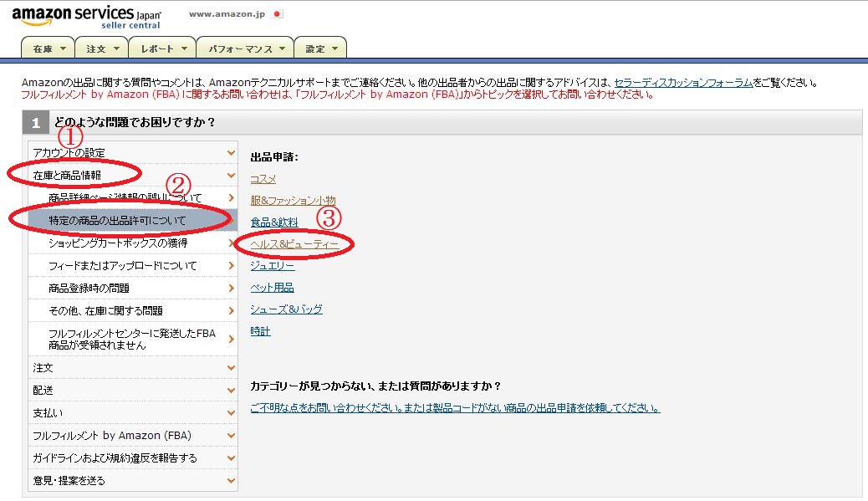Open the 設定 tab menu
This screenshot has height=501, width=868.
pyautogui.click(x=321, y=49)
